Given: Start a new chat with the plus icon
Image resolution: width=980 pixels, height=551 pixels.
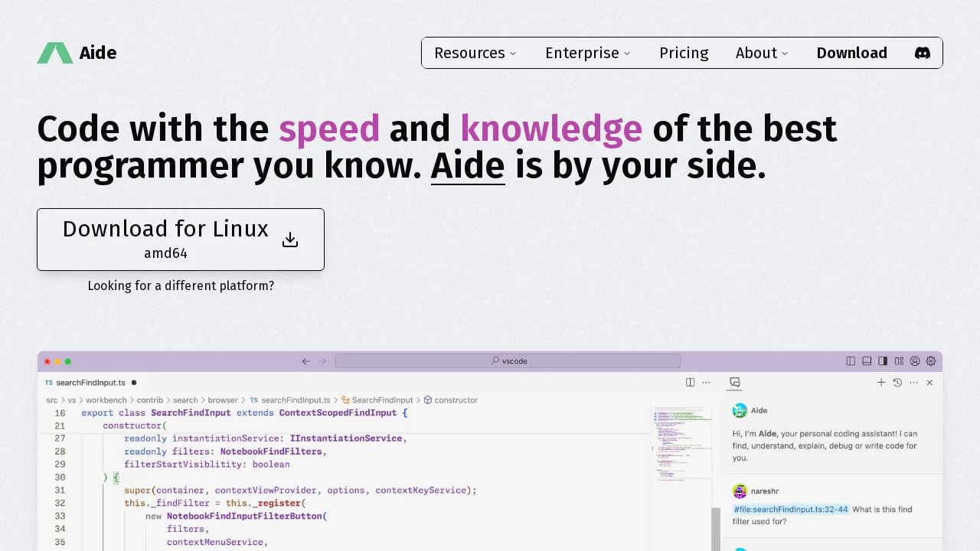Looking at the screenshot, I should pyautogui.click(x=881, y=382).
